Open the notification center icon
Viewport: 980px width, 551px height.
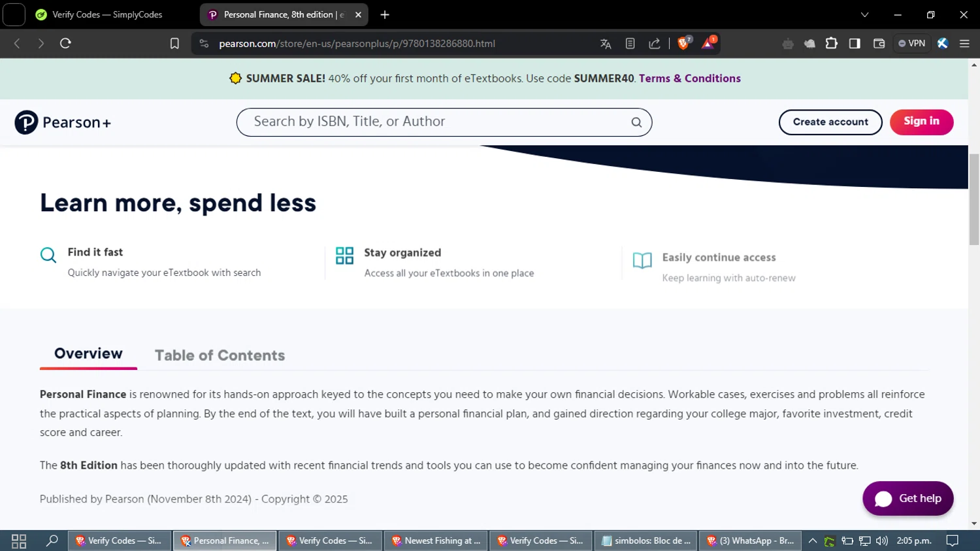953,541
